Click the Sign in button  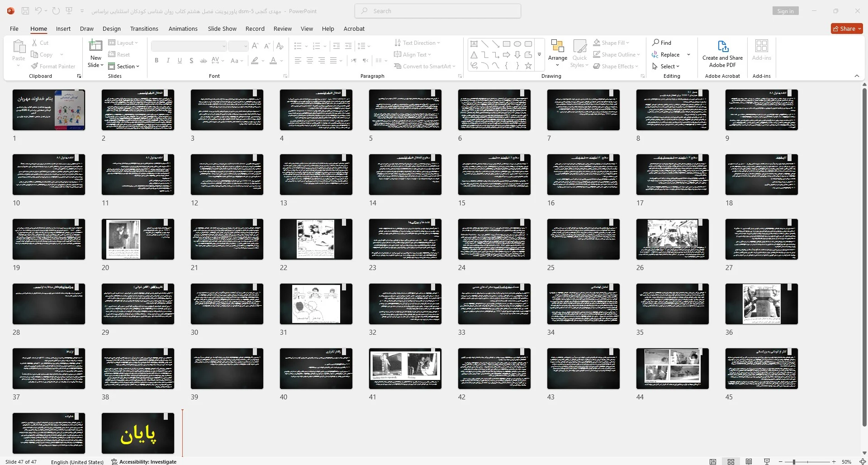tap(786, 11)
